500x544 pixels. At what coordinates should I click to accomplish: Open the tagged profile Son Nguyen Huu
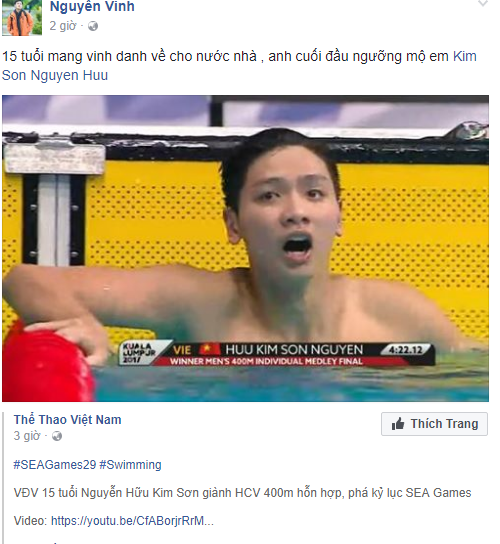[55, 75]
